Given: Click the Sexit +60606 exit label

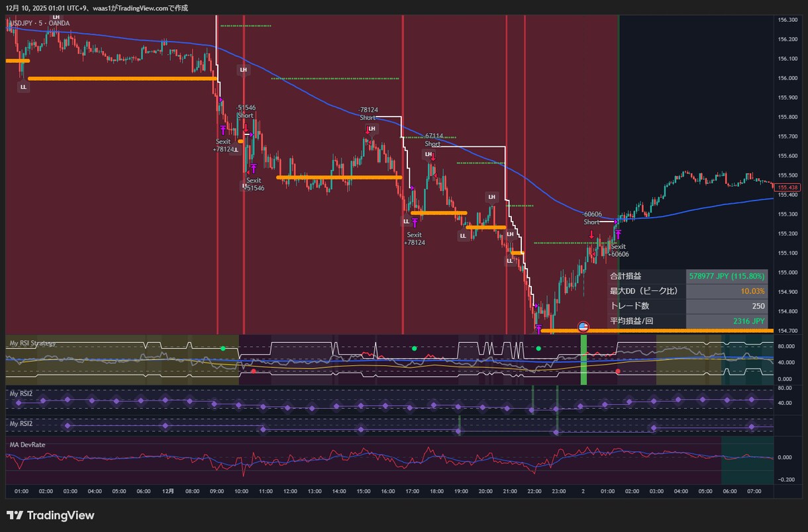Looking at the screenshot, I should [x=618, y=251].
